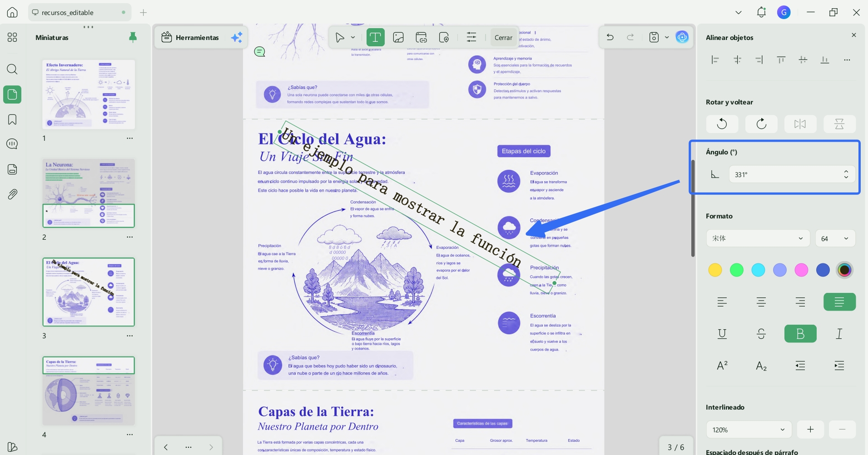Go to the next page arrow
This screenshot has height=455, width=868.
[211, 447]
